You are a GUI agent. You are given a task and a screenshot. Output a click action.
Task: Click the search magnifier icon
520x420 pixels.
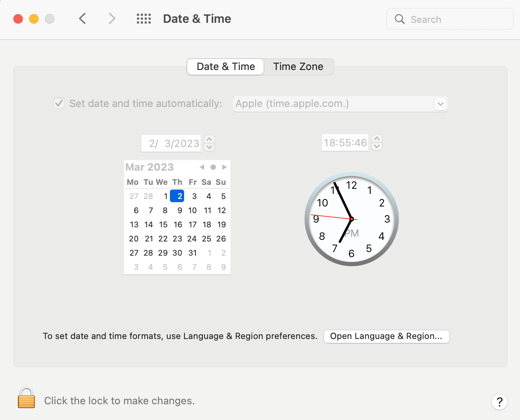click(399, 19)
